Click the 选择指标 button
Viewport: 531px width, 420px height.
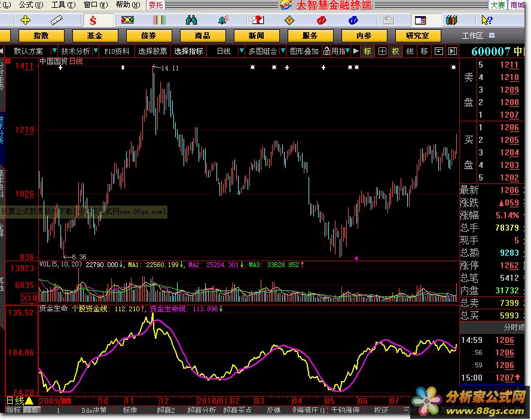tap(188, 51)
